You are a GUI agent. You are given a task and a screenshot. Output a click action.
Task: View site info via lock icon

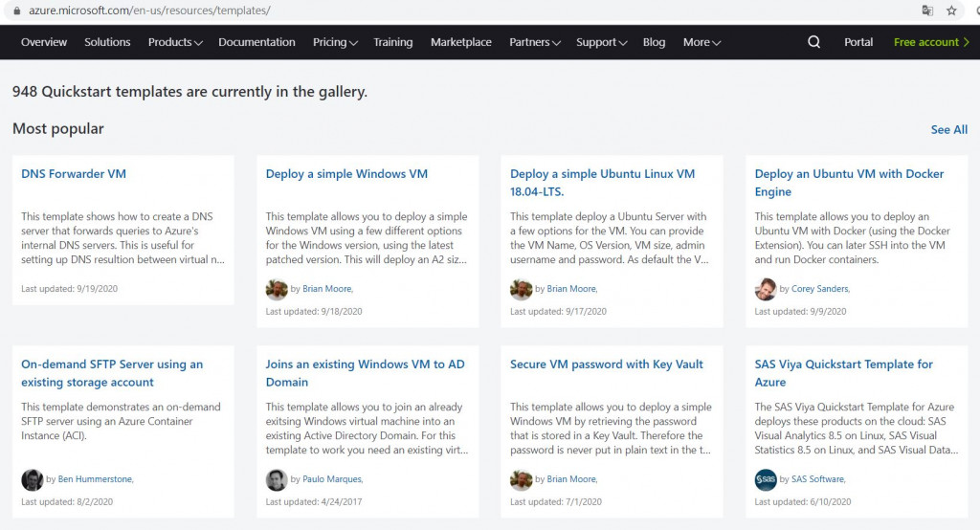point(17,11)
